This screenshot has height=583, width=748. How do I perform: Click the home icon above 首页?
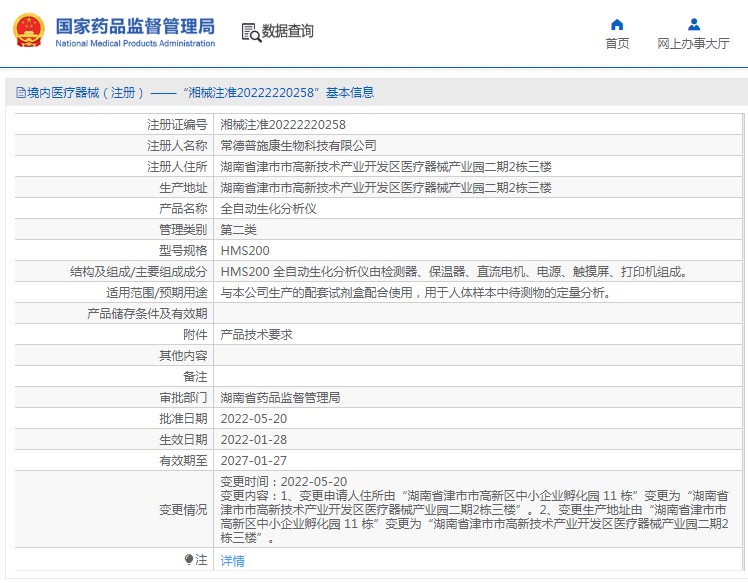point(617,24)
